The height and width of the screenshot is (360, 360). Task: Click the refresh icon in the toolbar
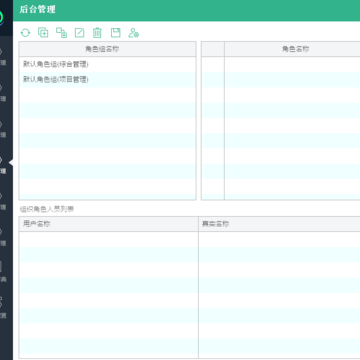tap(25, 33)
